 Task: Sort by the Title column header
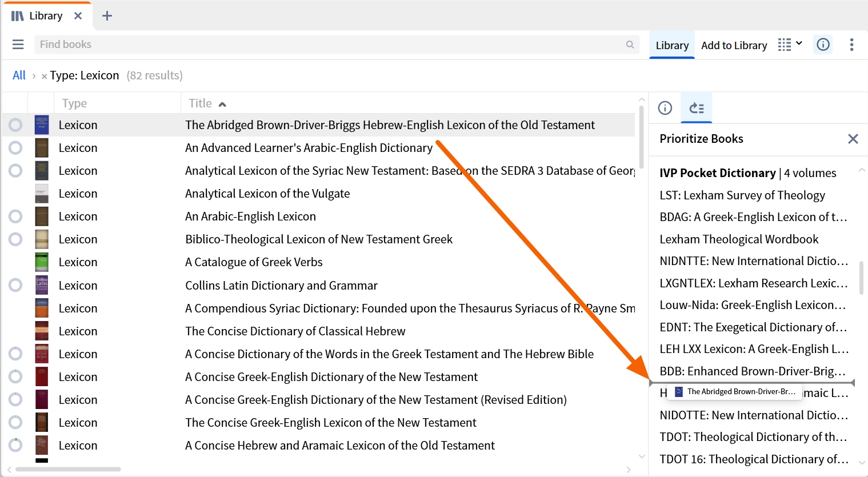(x=200, y=103)
